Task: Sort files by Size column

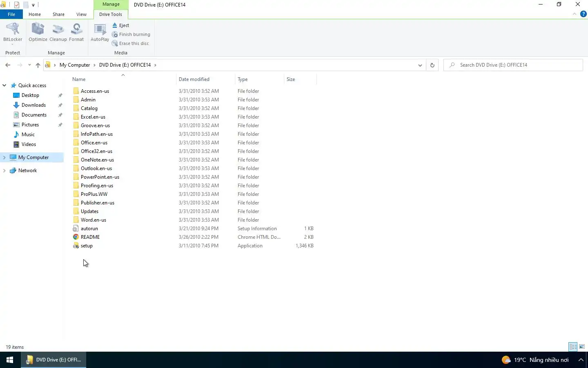Action: [300, 79]
